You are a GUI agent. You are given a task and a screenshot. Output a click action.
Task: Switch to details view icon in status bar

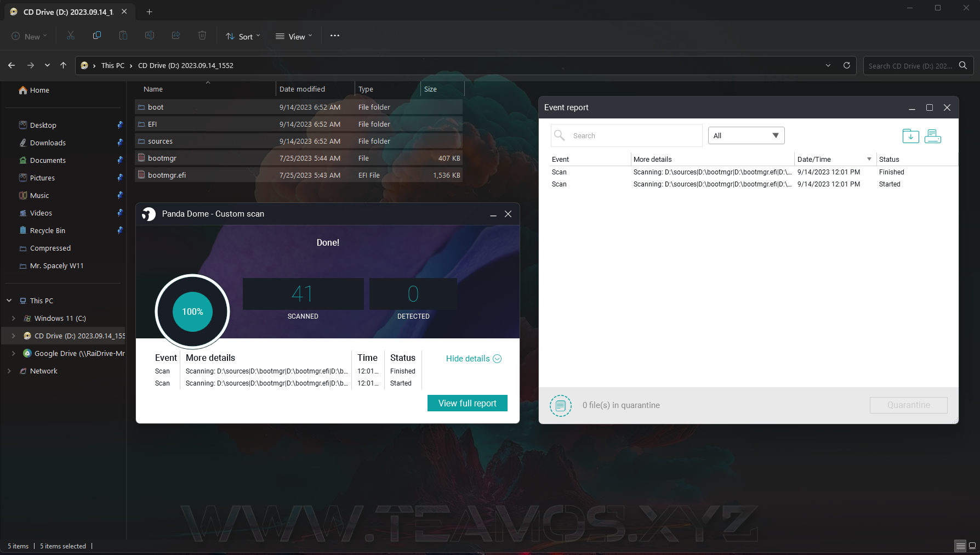click(x=960, y=546)
